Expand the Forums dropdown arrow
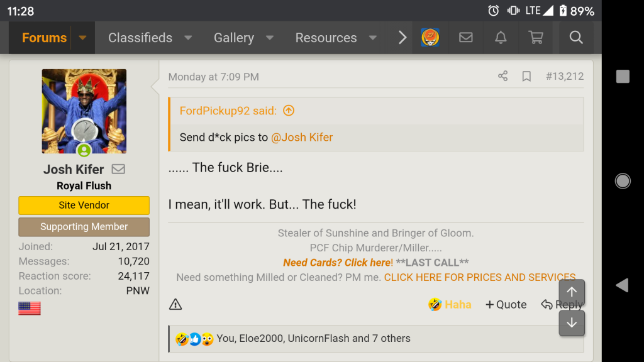 [82, 38]
